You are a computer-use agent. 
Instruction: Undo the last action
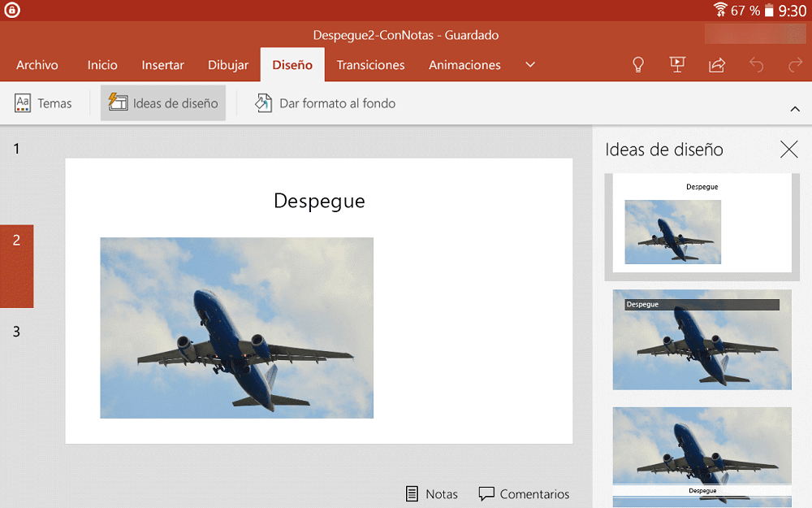click(x=756, y=64)
